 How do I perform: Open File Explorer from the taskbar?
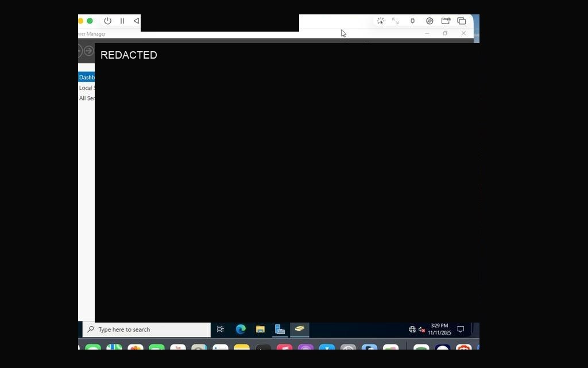pyautogui.click(x=260, y=329)
